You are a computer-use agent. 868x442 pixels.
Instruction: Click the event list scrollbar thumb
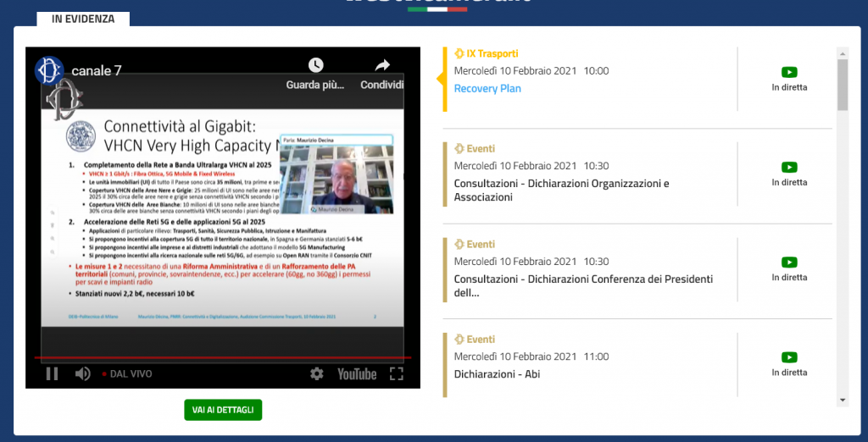[x=843, y=85]
